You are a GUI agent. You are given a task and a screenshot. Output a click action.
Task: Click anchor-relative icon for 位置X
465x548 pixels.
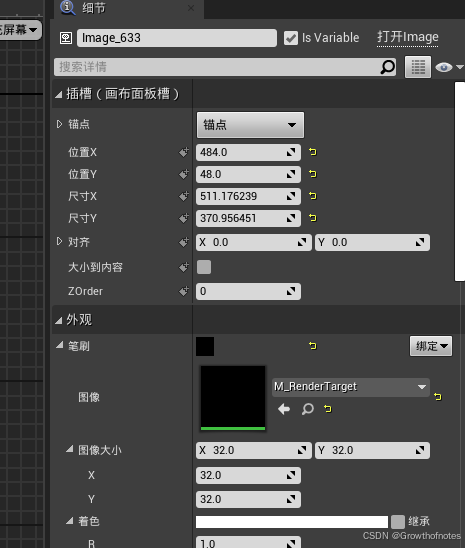(184, 152)
